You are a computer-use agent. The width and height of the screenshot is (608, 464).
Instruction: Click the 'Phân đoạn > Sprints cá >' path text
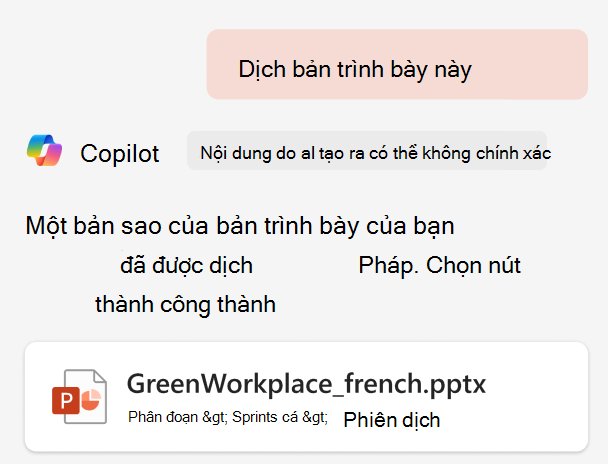click(x=228, y=417)
